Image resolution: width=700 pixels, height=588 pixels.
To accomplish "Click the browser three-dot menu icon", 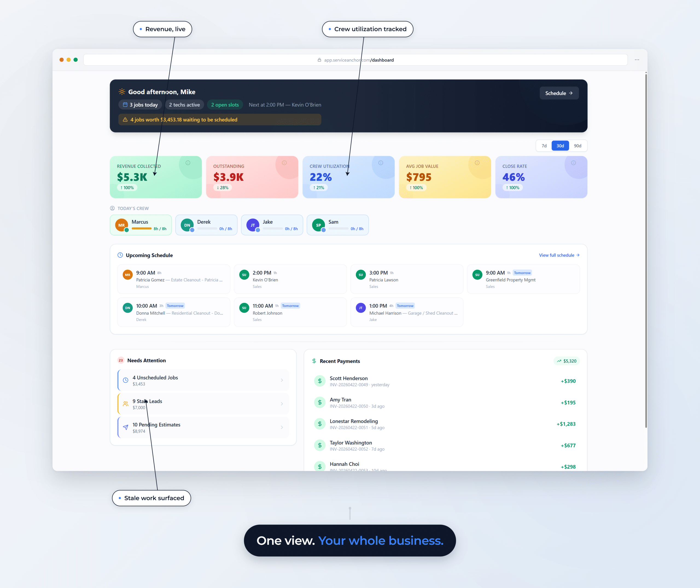I will [637, 60].
